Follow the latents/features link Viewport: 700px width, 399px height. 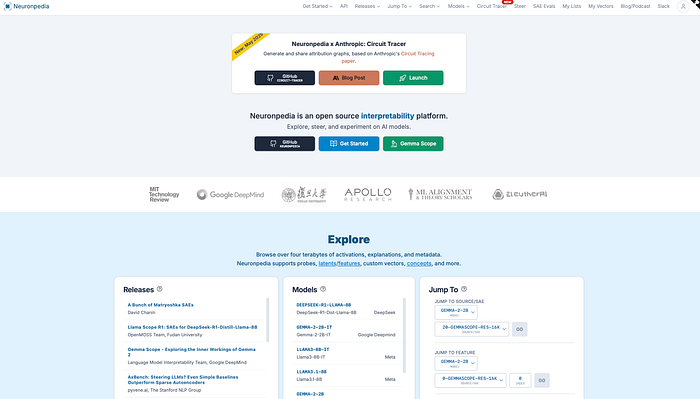(x=339, y=263)
